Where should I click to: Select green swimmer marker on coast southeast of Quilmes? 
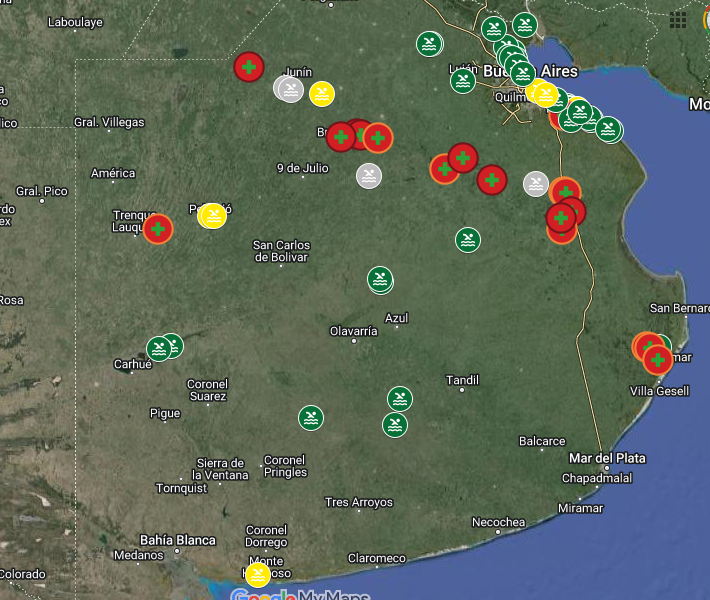(x=608, y=129)
